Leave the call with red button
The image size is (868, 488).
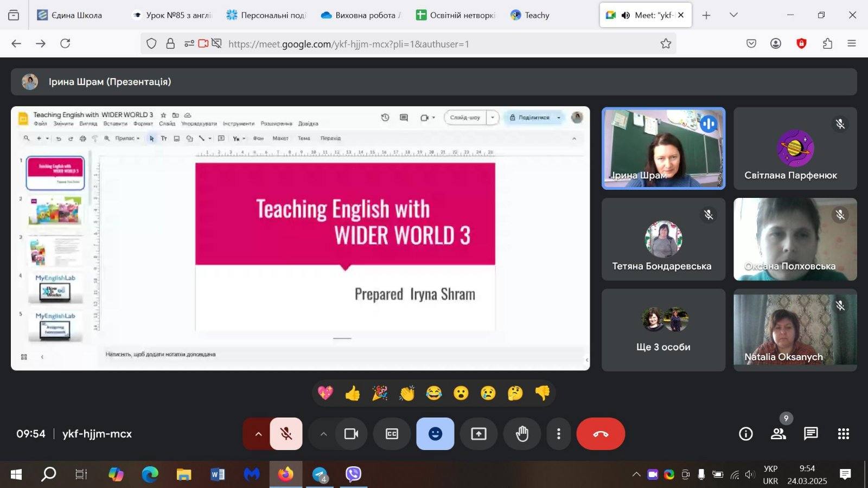coord(601,434)
